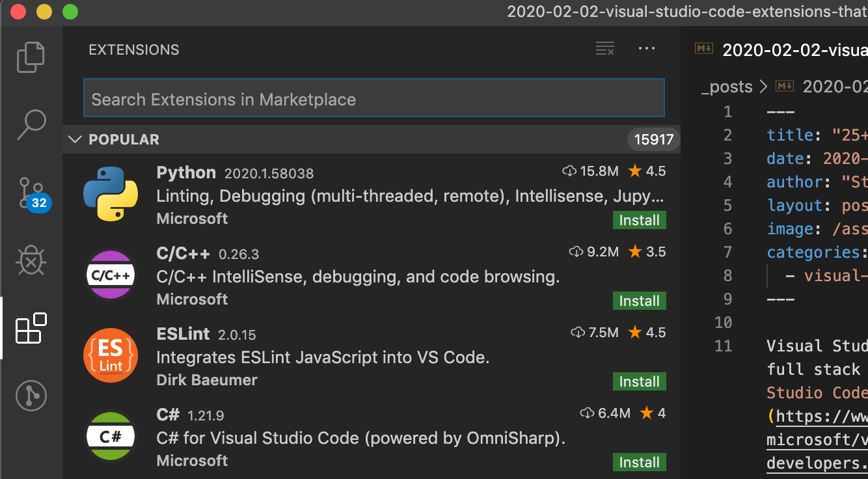Viewport: 868px width, 479px height.
Task: Install the C# extension
Action: tap(640, 462)
